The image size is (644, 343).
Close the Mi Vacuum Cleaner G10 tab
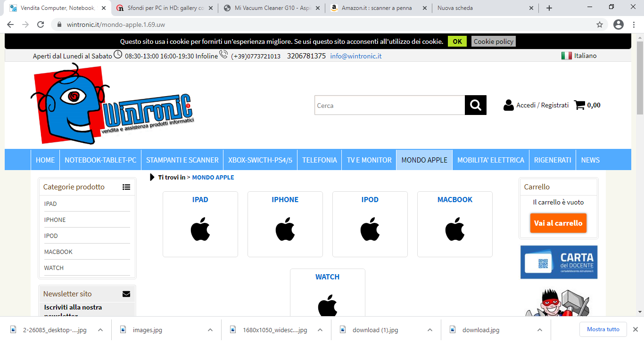(318, 8)
